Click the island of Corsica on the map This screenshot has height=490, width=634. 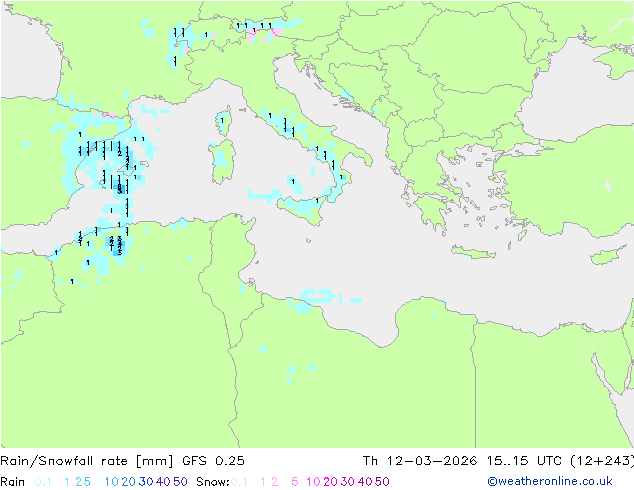tap(224, 120)
